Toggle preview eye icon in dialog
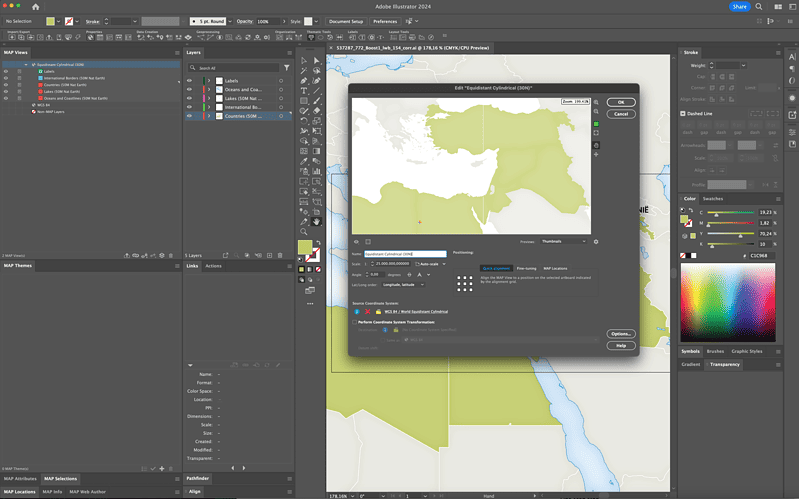Screen dimensions: 799x499 356,242
